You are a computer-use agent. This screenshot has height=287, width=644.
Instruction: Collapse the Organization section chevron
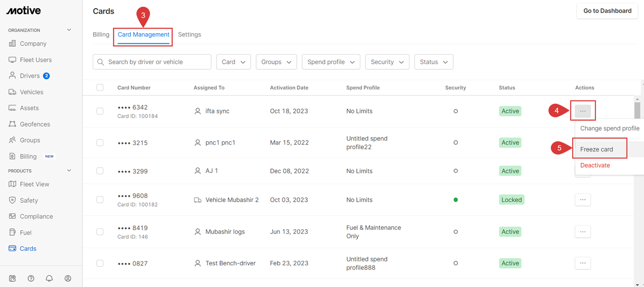(x=69, y=30)
